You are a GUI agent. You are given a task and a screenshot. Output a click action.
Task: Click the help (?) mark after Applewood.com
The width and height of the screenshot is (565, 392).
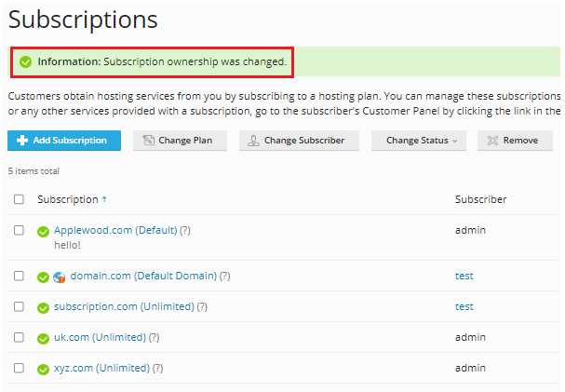point(184,230)
